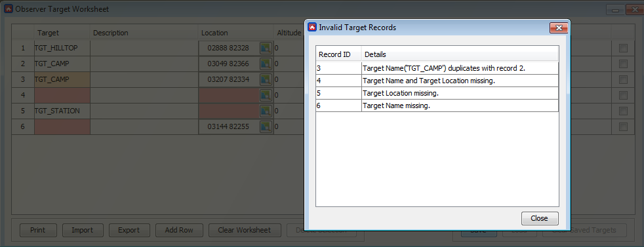Click the Description cell for TGT_HILLTOP
Viewport: 644px width, 247px height.
coord(144,48)
